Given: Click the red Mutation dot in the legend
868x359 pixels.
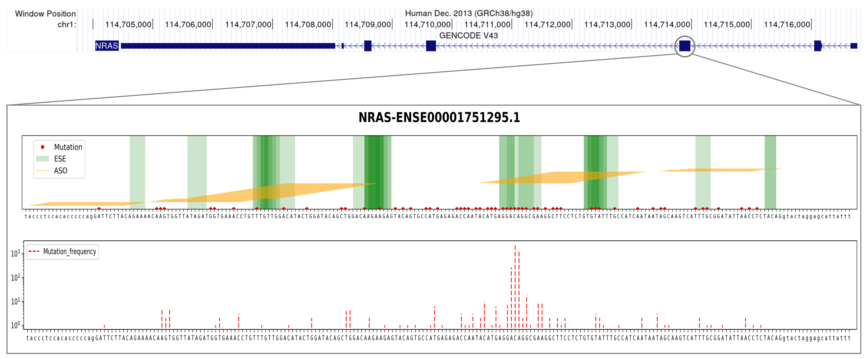Looking at the screenshot, I should [x=43, y=147].
